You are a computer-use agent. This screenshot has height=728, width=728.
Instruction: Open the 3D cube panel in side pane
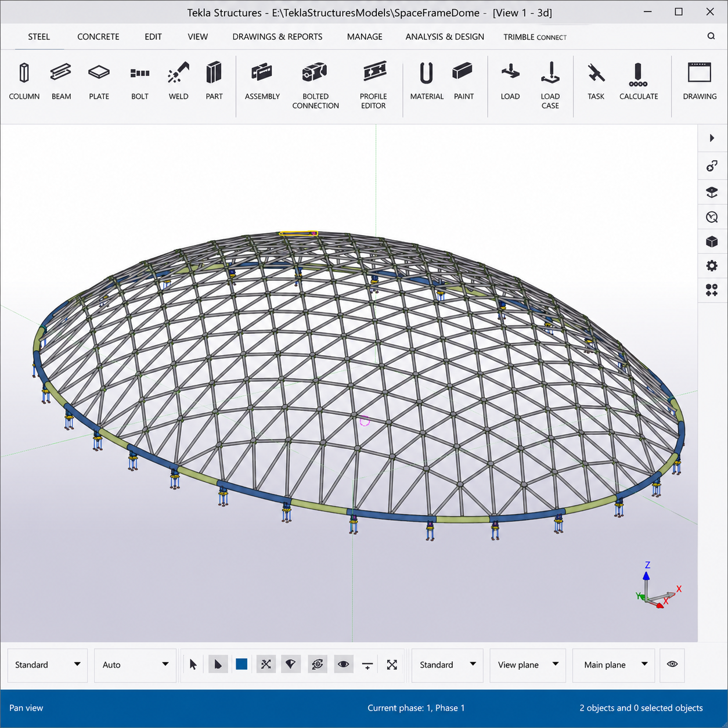712,242
